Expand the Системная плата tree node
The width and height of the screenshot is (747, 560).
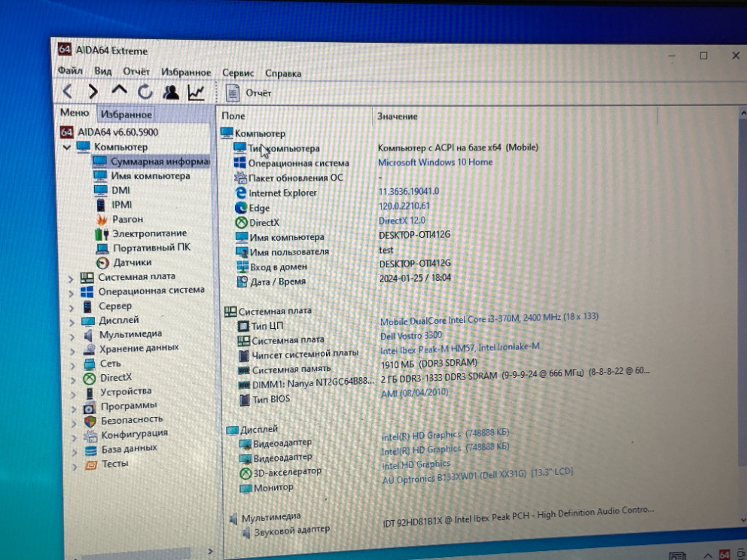tap(71, 278)
